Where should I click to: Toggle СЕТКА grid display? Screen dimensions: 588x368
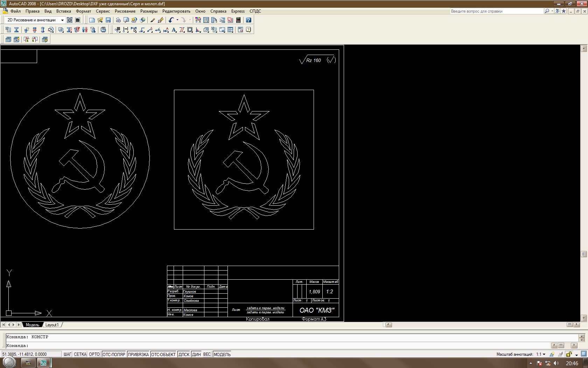tap(80, 354)
